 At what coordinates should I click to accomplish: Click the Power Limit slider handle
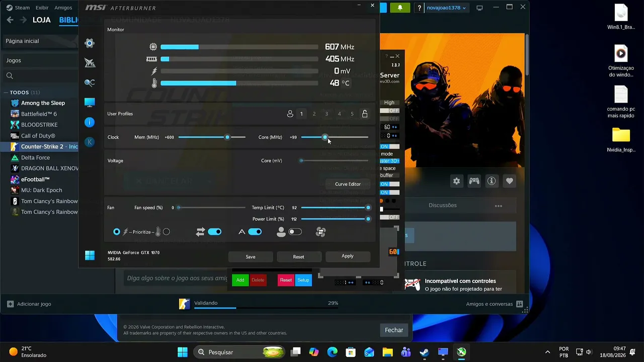coord(368,219)
